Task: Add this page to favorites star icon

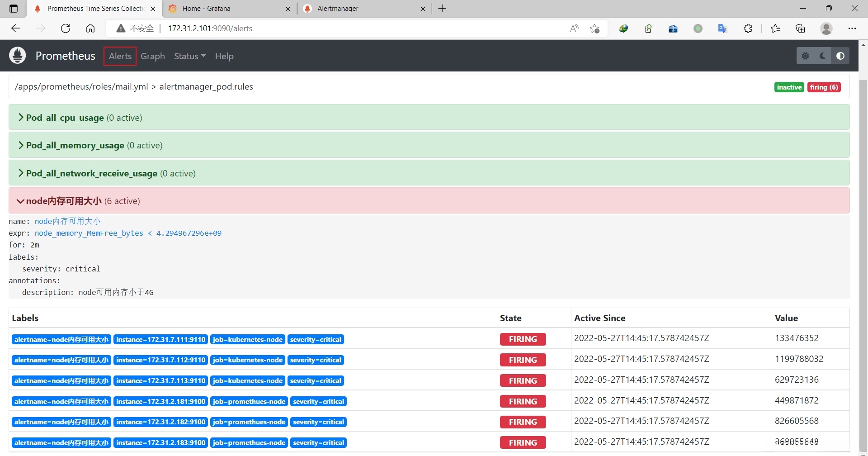Action: click(x=594, y=28)
